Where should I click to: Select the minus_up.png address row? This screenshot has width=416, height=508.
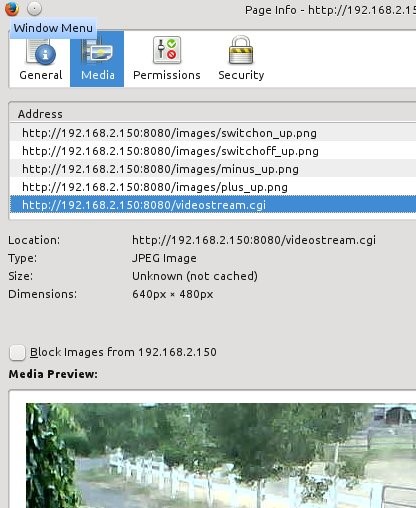213,169
